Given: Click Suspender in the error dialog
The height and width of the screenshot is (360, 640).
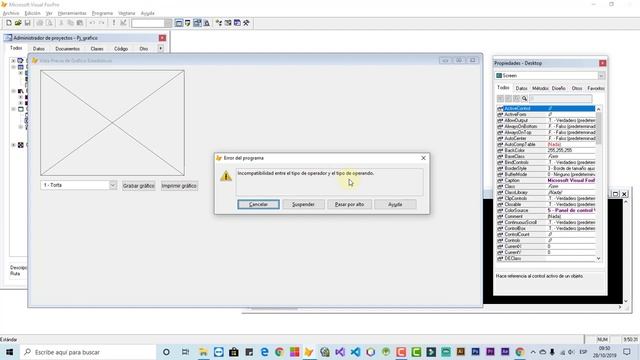Looking at the screenshot, I should pyautogui.click(x=303, y=204).
